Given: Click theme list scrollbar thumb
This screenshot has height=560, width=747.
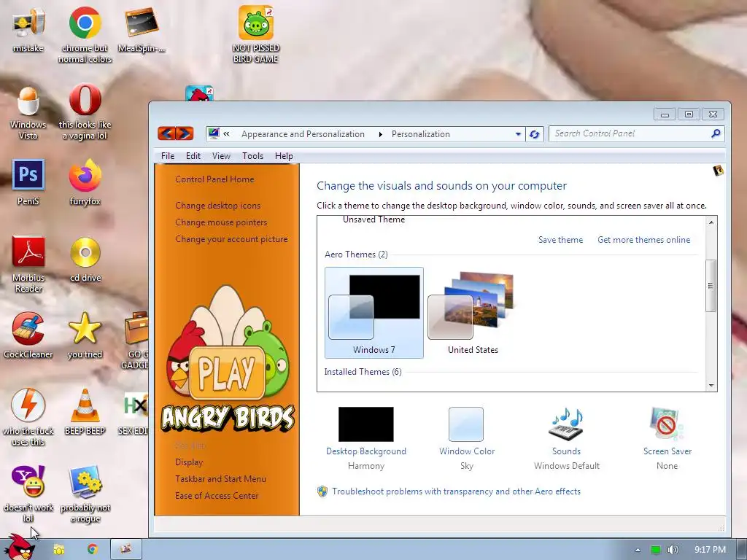Looking at the screenshot, I should coord(711,286).
